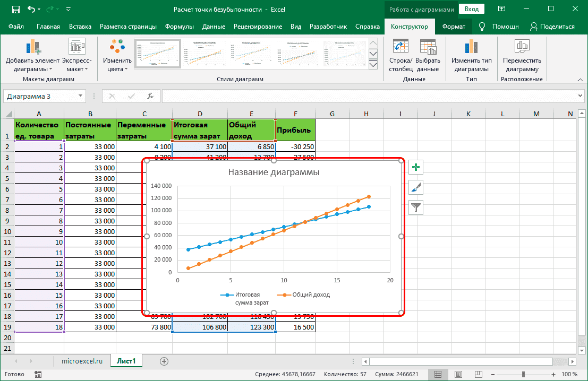588x381 pixels.
Task: Expand the Name Box dropdown arrow
Action: coord(81,96)
